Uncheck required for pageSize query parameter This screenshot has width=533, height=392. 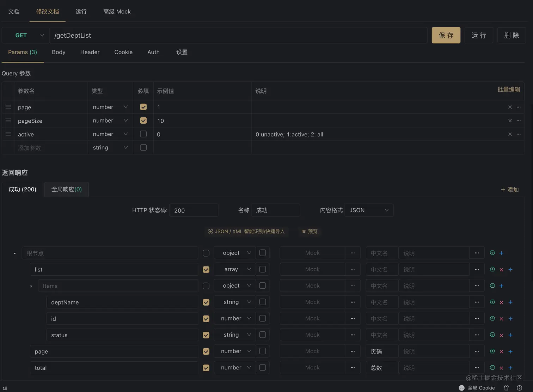coord(143,120)
